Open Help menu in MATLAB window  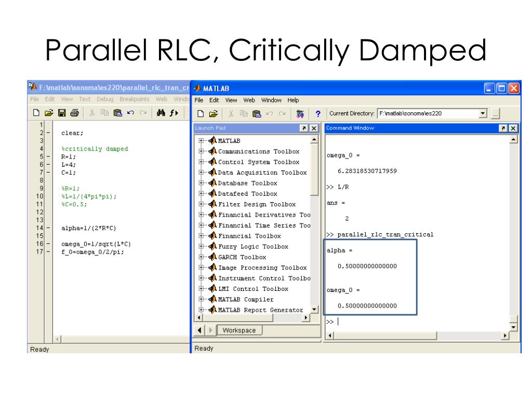pyautogui.click(x=293, y=100)
